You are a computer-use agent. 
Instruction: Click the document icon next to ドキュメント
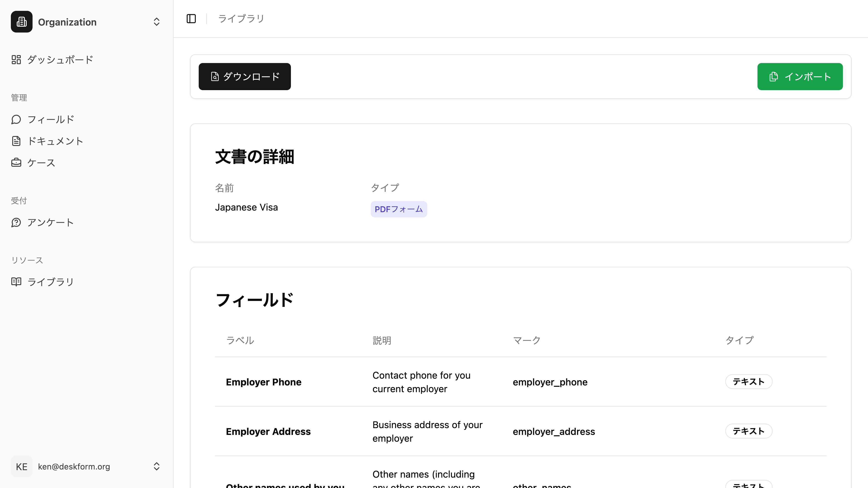click(16, 141)
